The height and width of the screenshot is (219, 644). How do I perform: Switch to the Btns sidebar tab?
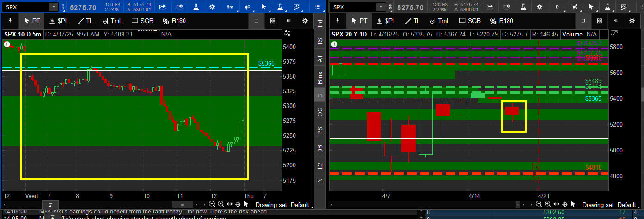point(319,77)
